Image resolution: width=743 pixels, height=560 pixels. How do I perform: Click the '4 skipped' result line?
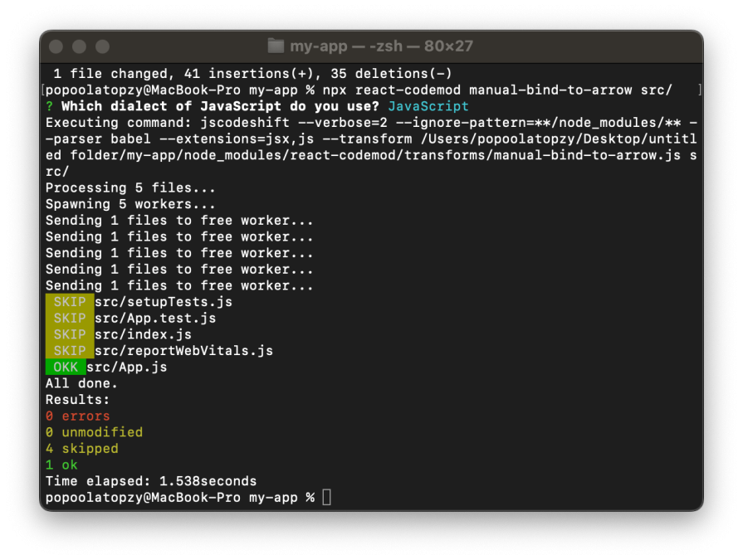click(82, 448)
